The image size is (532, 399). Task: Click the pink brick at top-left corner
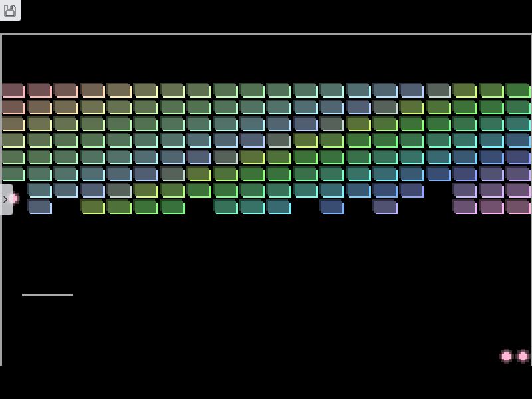[x=13, y=90]
